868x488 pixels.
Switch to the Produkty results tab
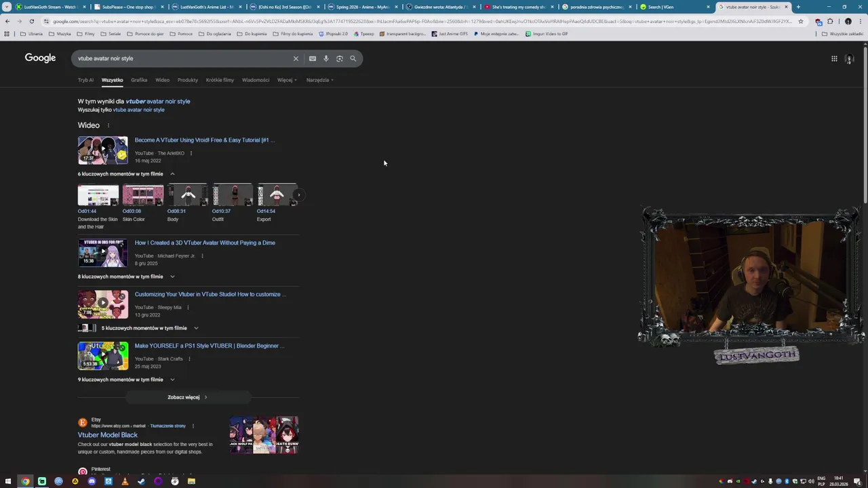[188, 80]
